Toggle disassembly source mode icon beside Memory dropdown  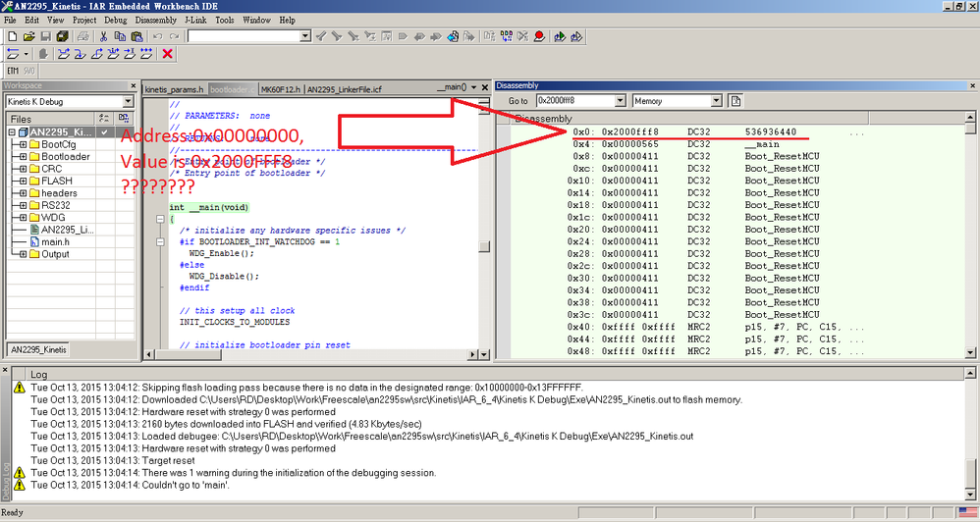click(x=735, y=100)
